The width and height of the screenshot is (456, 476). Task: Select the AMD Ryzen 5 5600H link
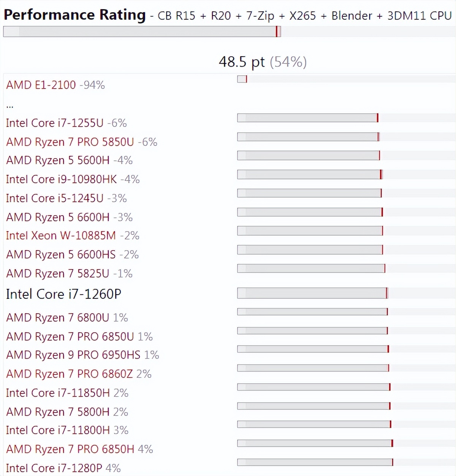[58, 160]
